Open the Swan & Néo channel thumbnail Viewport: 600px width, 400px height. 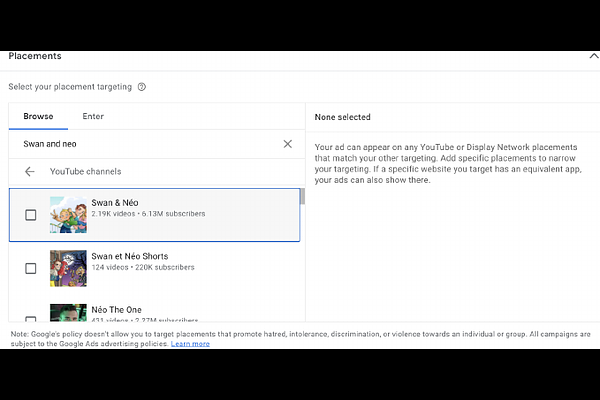click(x=68, y=215)
